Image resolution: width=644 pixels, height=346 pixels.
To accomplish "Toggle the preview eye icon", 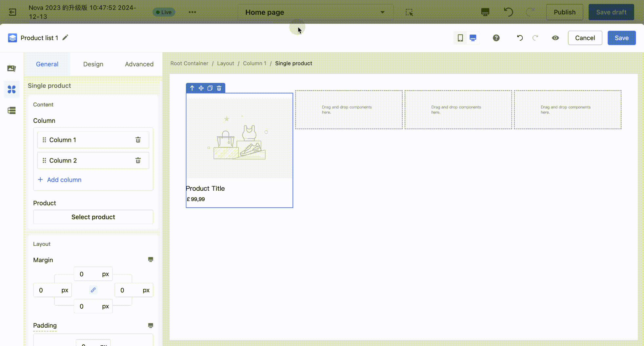I will [555, 38].
